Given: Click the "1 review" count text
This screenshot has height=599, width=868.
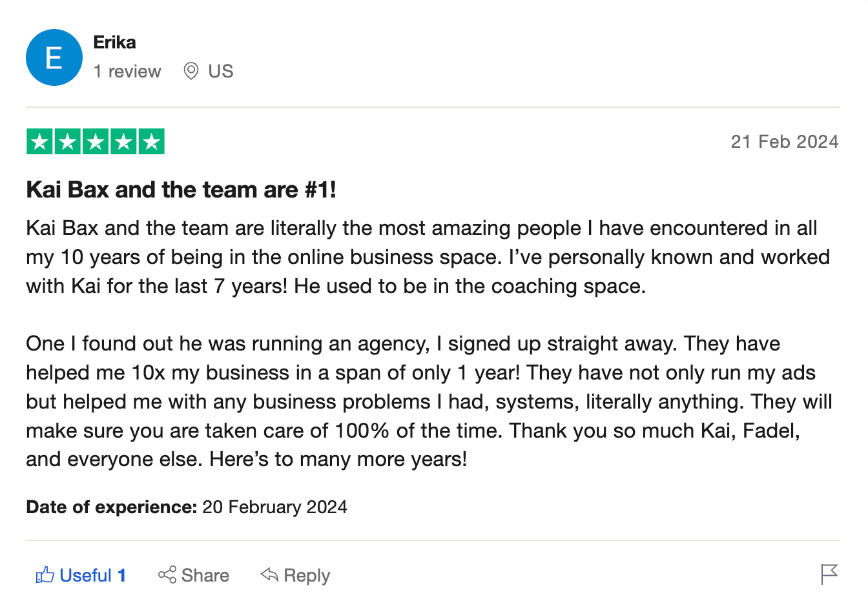Looking at the screenshot, I should pos(127,71).
